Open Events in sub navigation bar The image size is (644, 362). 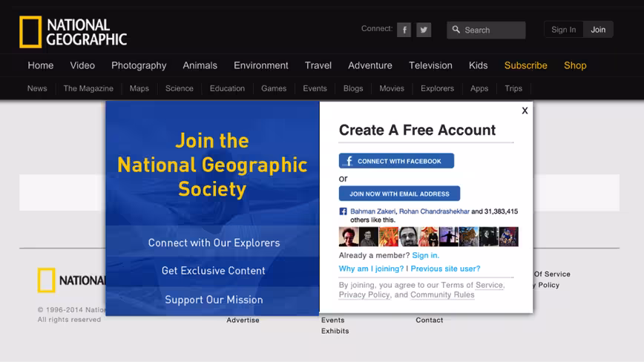coord(315,89)
